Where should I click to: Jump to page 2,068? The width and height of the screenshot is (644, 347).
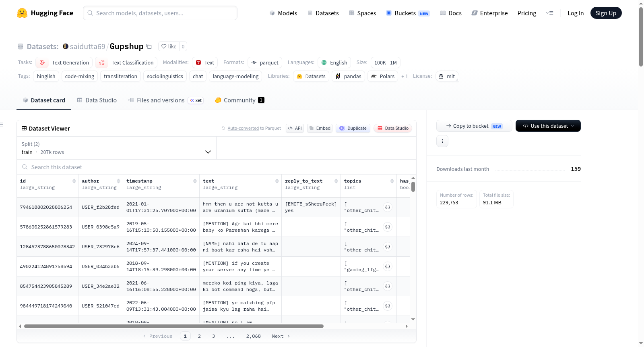pos(254,336)
